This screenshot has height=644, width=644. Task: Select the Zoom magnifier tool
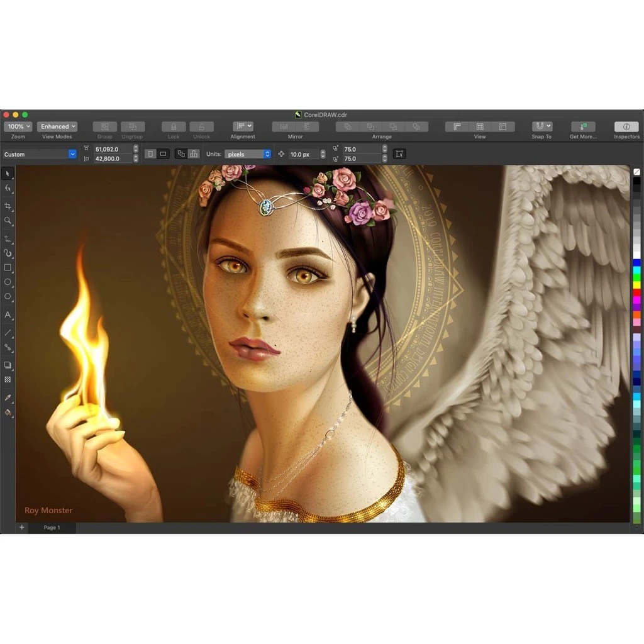click(8, 221)
